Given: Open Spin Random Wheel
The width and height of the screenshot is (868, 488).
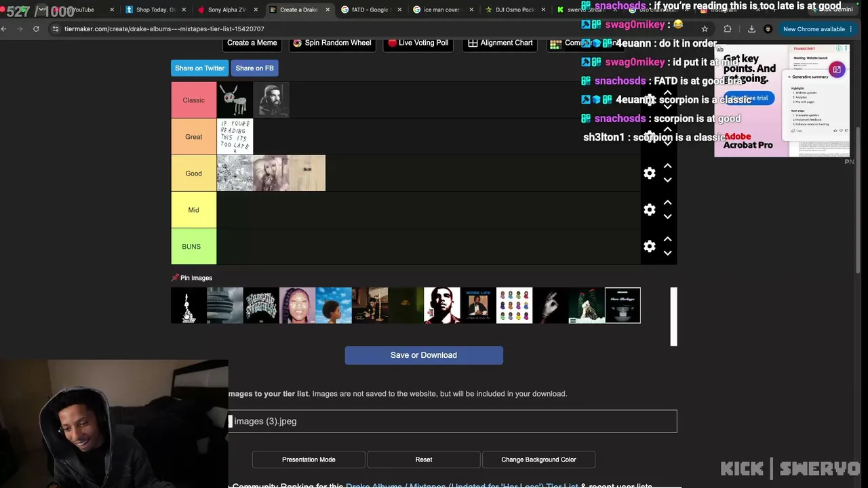Looking at the screenshot, I should 332,43.
